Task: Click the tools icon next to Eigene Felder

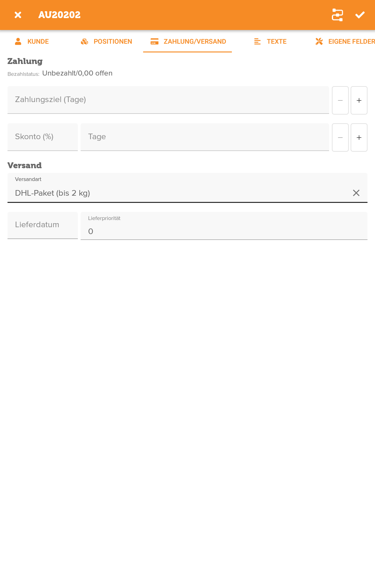Action: (x=319, y=41)
